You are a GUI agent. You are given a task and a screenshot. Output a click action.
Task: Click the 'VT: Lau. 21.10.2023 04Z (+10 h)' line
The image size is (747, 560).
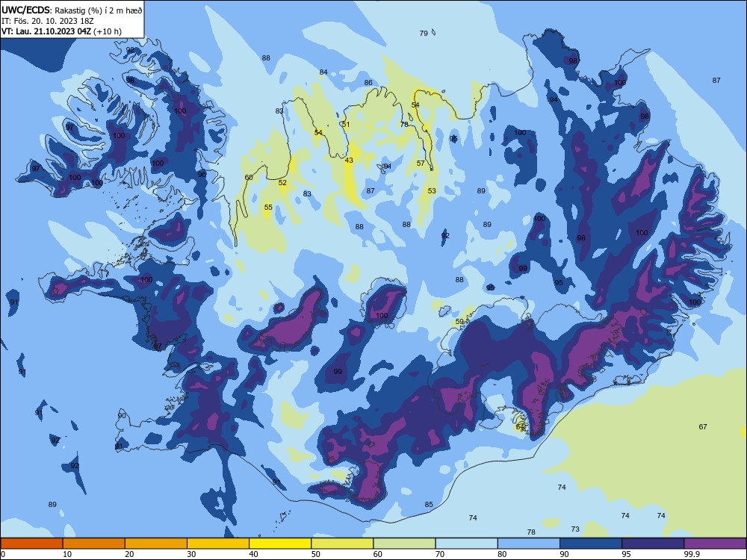(x=61, y=31)
